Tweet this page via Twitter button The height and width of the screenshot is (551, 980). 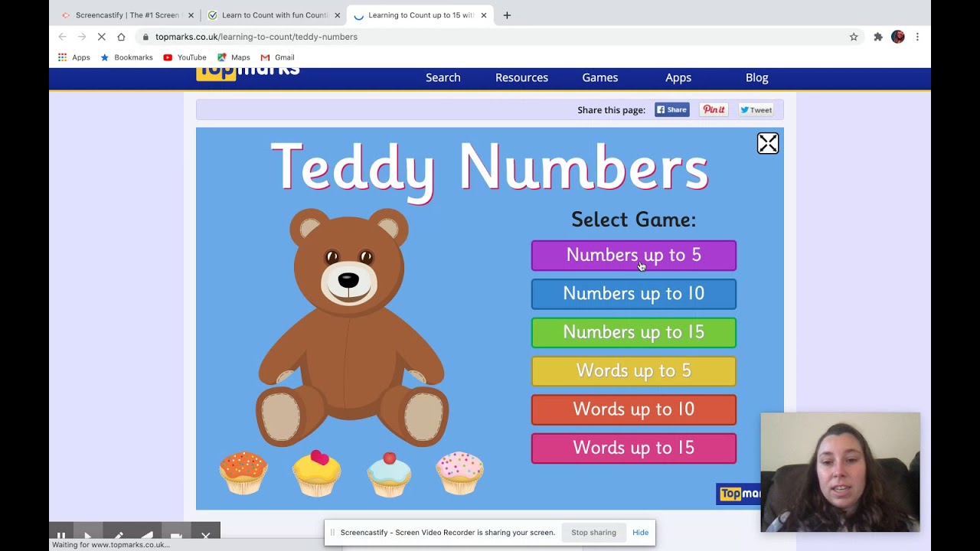[x=756, y=109]
